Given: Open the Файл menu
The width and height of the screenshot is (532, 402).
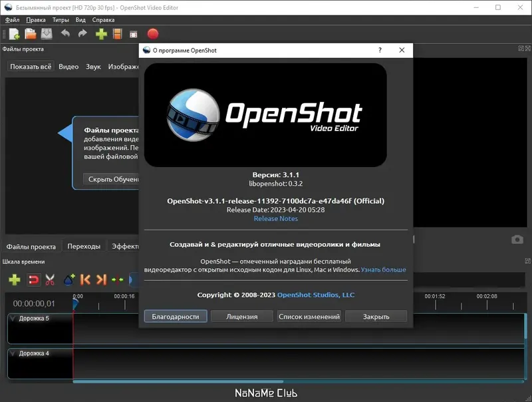Looking at the screenshot, I should pos(12,20).
